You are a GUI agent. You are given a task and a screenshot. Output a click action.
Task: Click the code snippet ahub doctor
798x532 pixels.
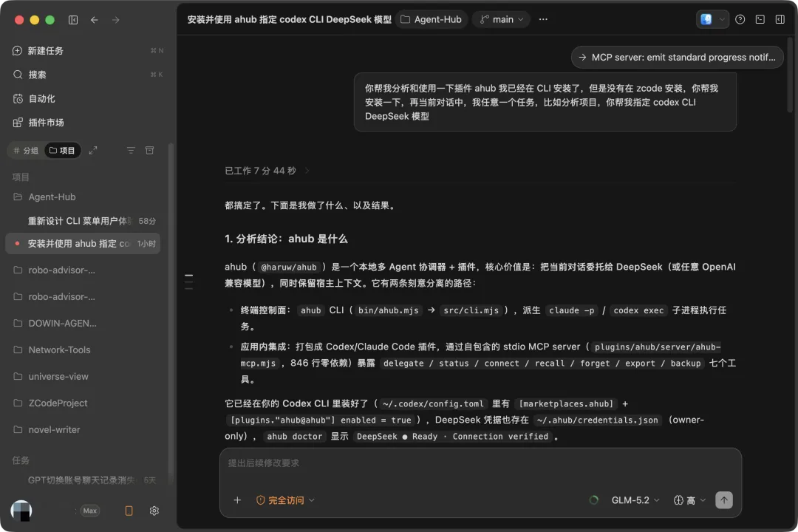click(294, 436)
